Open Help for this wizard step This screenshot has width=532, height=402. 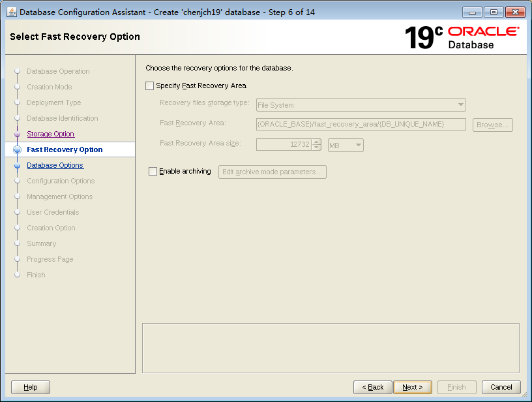pyautogui.click(x=30, y=387)
